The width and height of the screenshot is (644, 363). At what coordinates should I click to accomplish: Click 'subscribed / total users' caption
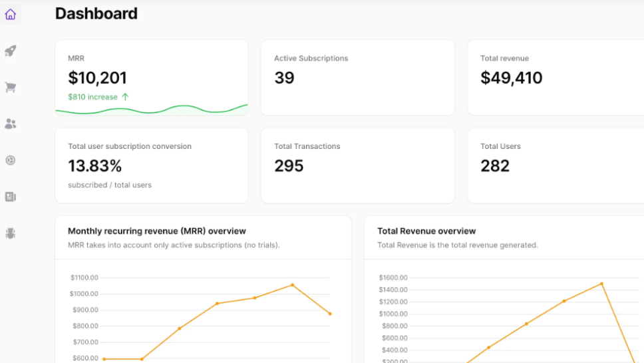[110, 185]
